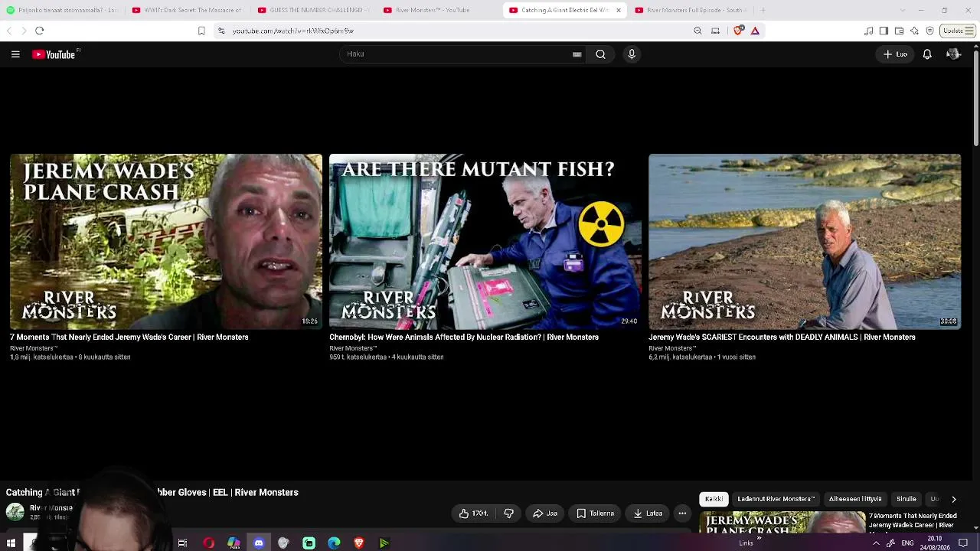This screenshot has width=980, height=551.
Task: Open Leo AI sparkle icon in toolbar
Action: (x=914, y=31)
